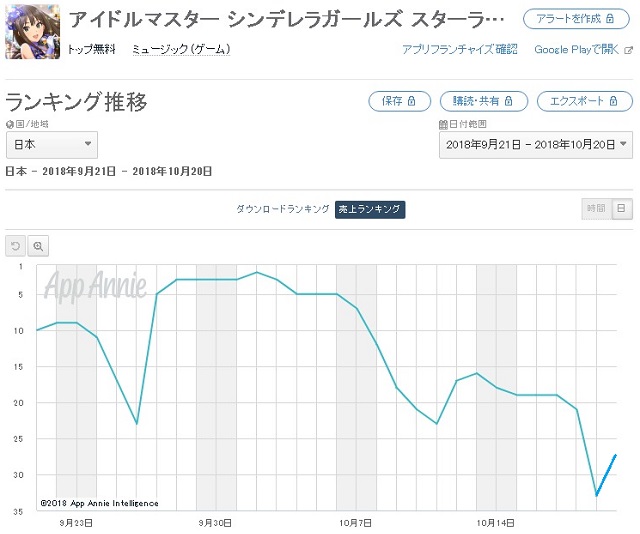Click the chart reset zoom icon
This screenshot has height=534, width=640.
tap(16, 246)
